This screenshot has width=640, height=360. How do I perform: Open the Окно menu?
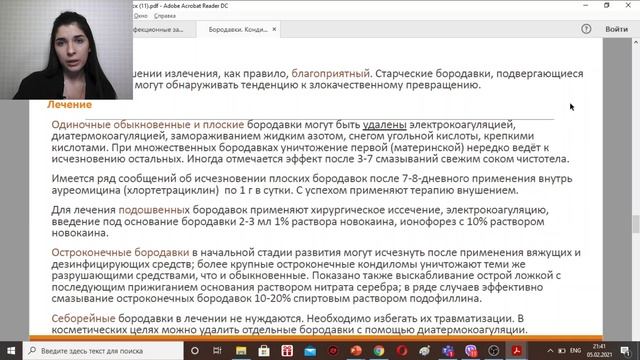pyautogui.click(x=140, y=16)
